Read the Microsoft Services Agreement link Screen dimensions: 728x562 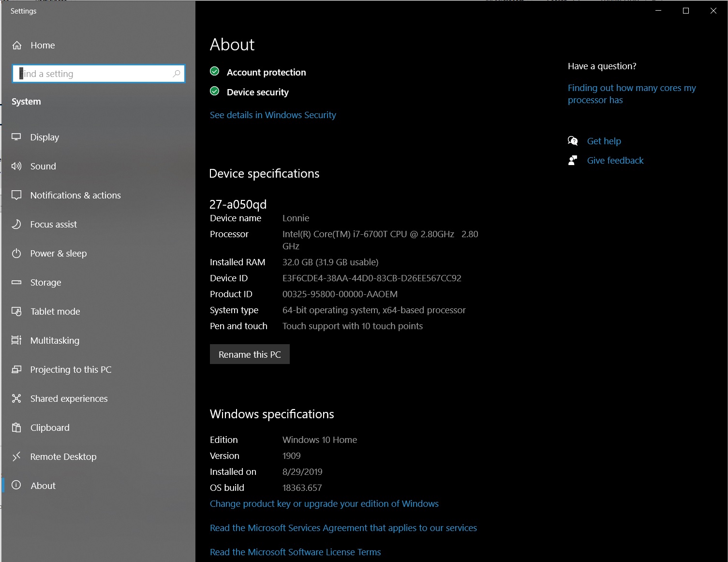[343, 528]
